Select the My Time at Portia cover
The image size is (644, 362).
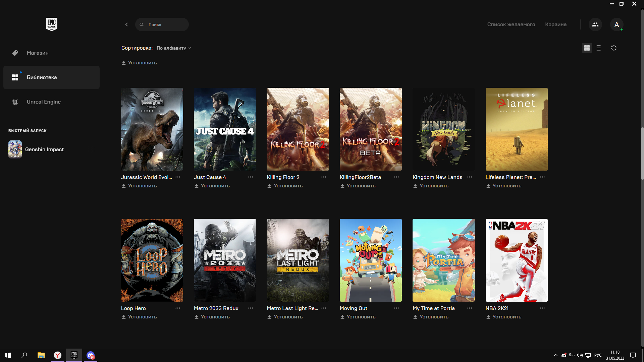click(444, 260)
